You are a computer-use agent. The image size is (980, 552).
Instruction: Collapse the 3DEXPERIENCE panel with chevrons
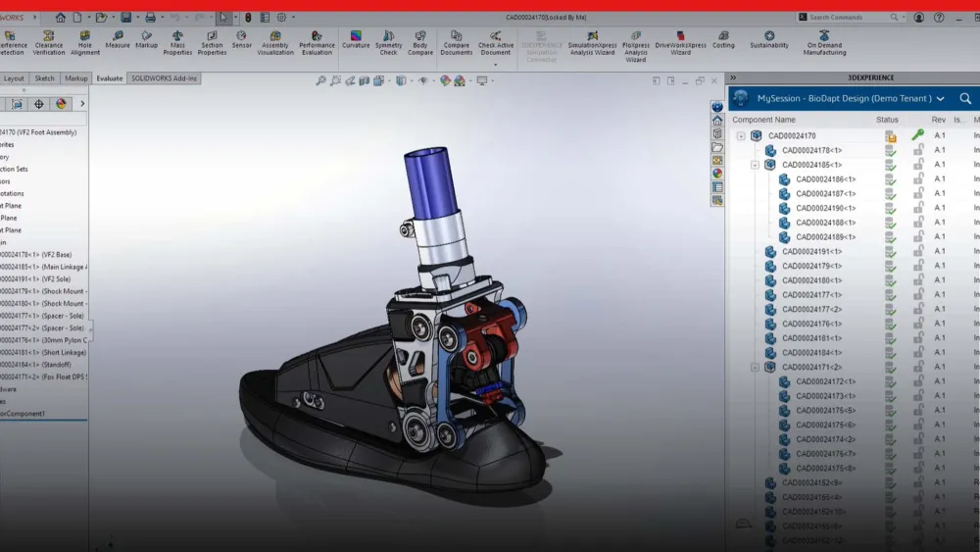coord(733,77)
